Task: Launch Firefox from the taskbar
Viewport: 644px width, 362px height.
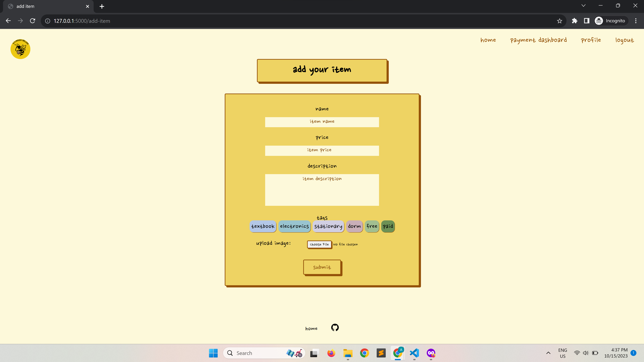Action: (331, 353)
